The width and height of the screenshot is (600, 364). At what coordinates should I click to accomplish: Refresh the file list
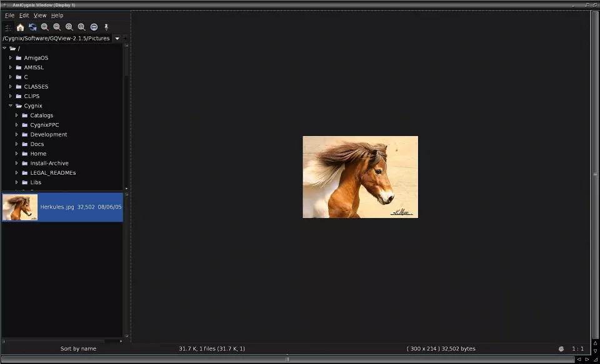[x=32, y=27]
